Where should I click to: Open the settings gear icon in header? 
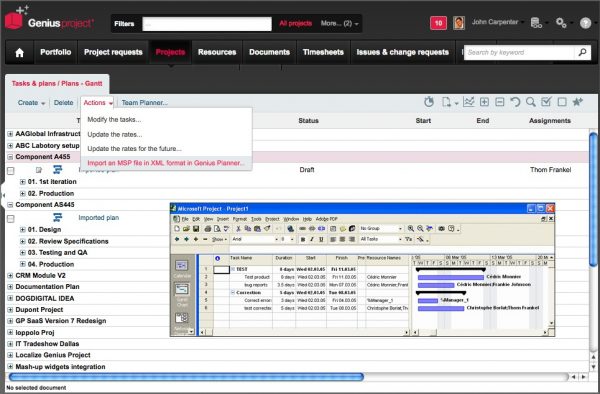coord(561,23)
